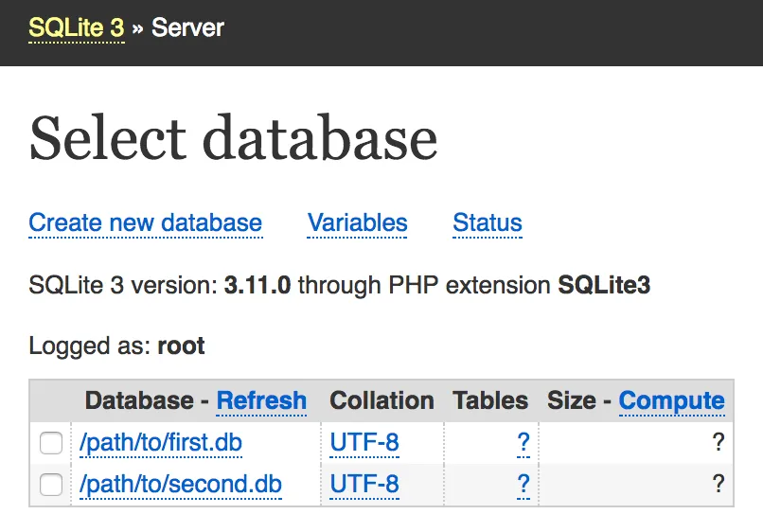Click the Collation column header
This screenshot has width=763, height=532.
click(381, 400)
